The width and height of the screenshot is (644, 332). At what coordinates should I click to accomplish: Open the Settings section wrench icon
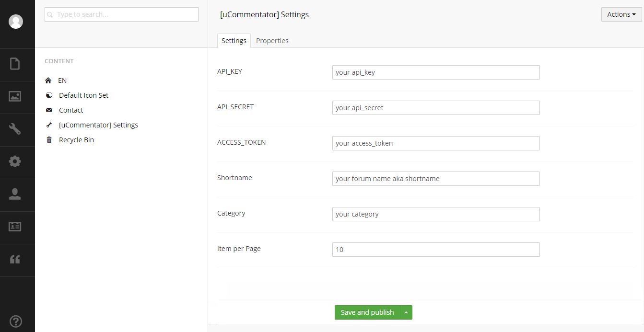(x=15, y=128)
